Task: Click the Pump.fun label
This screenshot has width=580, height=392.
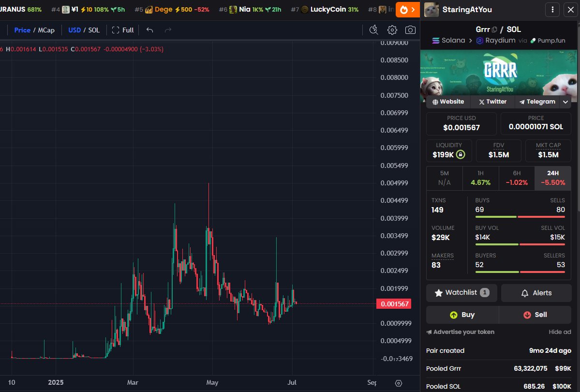Action: (548, 40)
